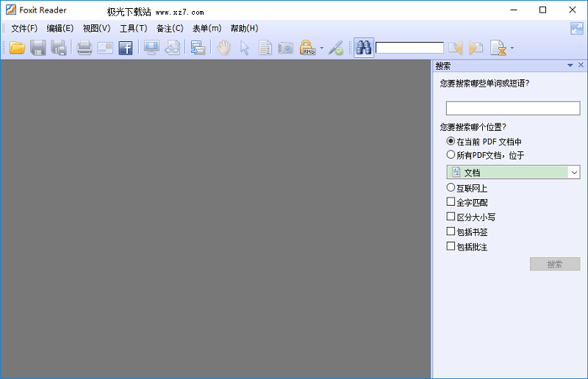Close the search panel with its X

[581, 65]
